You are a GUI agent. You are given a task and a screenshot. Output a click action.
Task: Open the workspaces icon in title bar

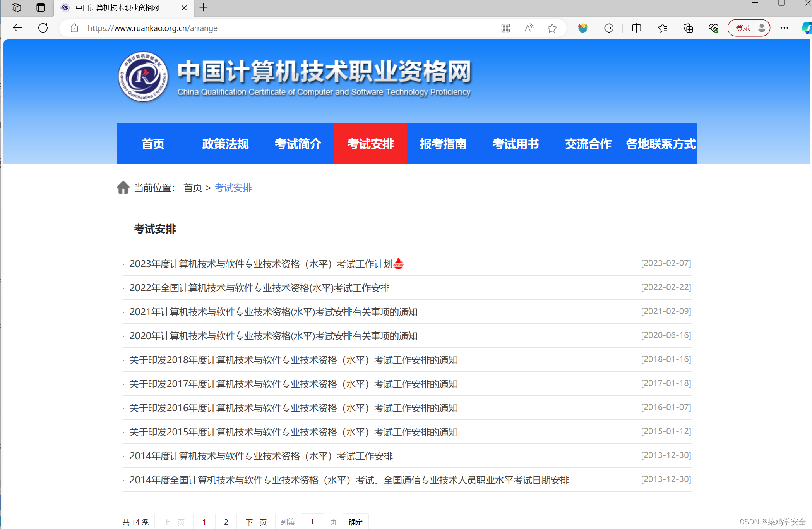16,7
